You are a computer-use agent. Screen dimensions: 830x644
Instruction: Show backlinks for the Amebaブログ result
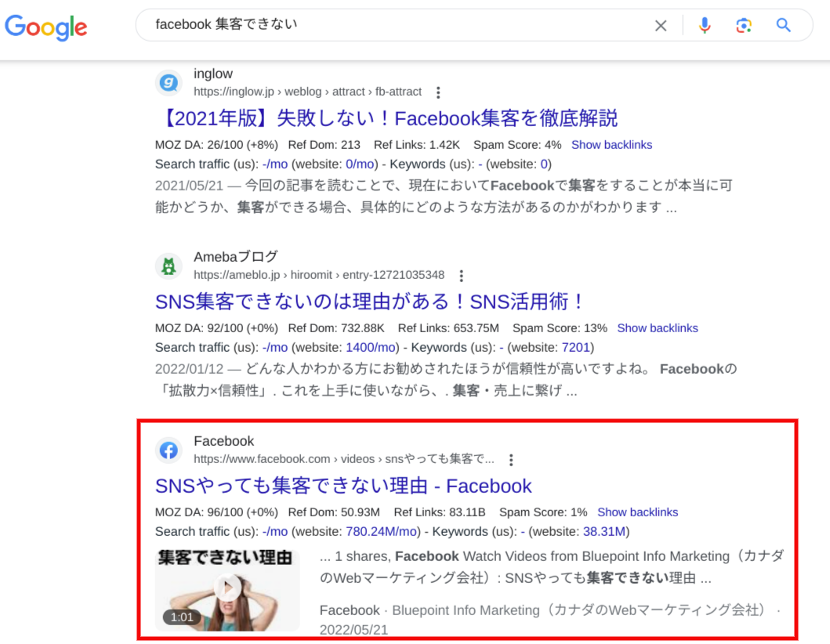(x=658, y=328)
